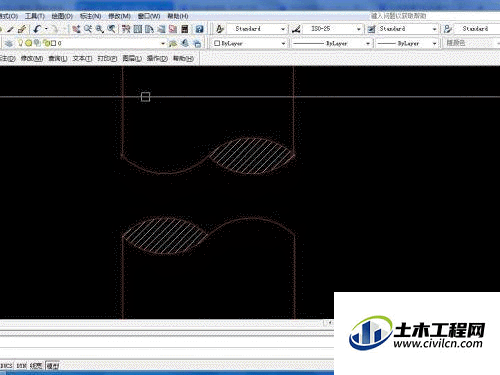The width and height of the screenshot is (500, 375).
Task: Open the 工具(T) menu
Action: 35,16
